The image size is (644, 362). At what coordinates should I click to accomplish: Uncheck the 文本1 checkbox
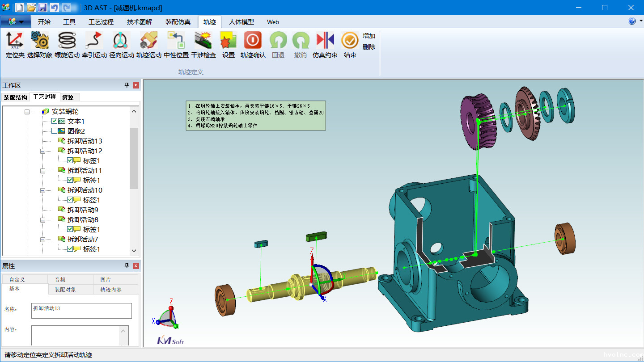55,121
